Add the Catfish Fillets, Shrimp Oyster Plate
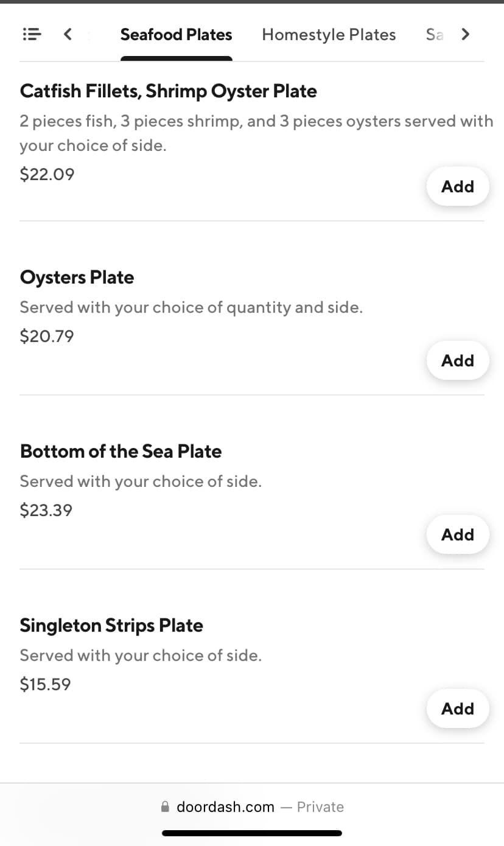Viewport: 504px width, 846px height. click(x=457, y=186)
